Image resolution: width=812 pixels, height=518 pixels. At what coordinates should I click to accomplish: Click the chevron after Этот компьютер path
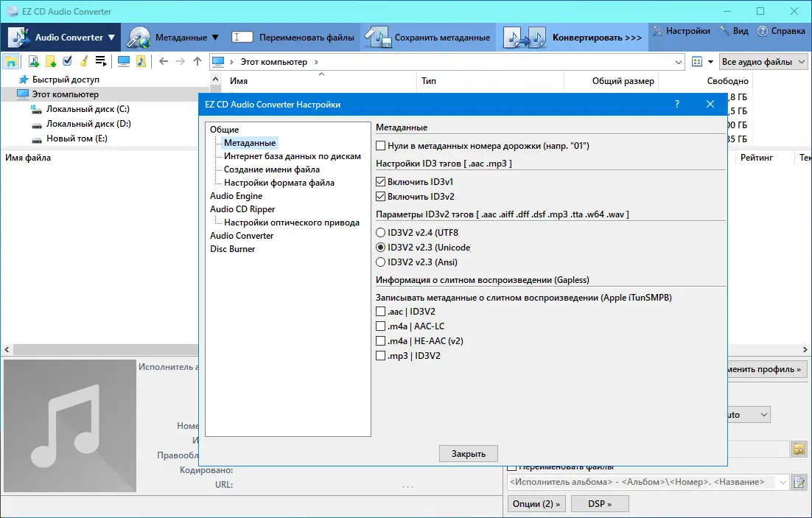(316, 62)
